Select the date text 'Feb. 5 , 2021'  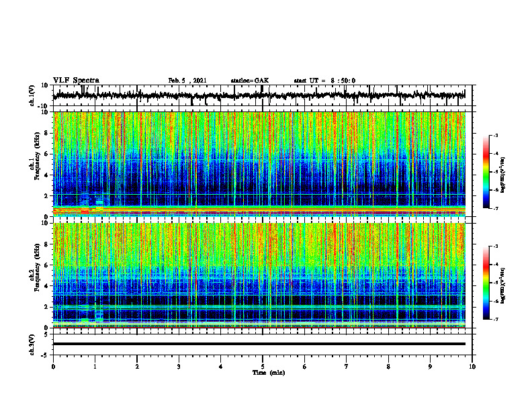pyautogui.click(x=187, y=81)
